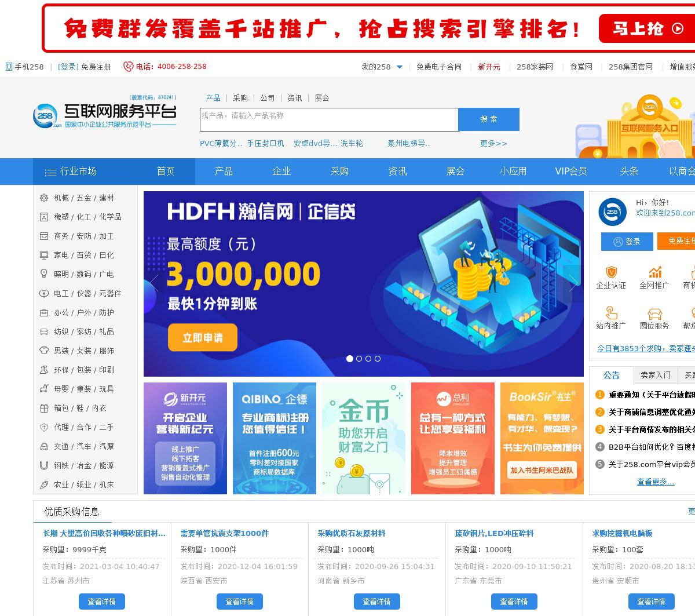695x616 pixels.
Task: Open the 我的258 dropdown arrow
Action: point(400,67)
